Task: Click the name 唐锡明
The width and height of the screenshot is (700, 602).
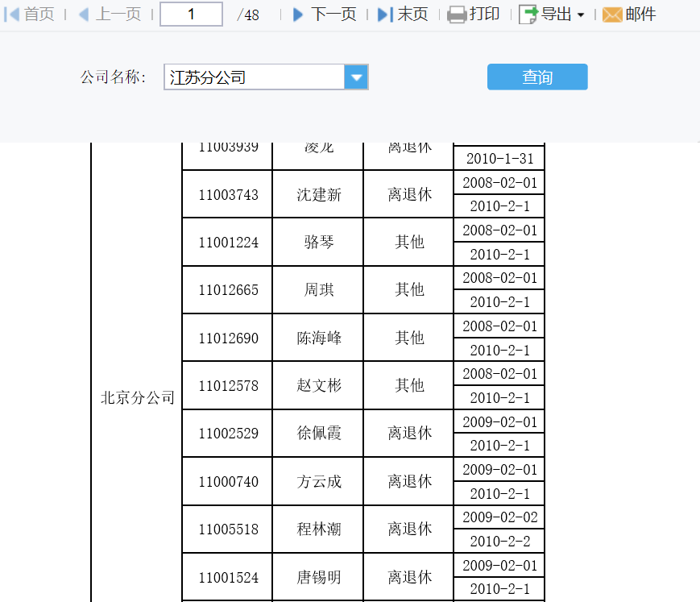Action: (x=319, y=578)
